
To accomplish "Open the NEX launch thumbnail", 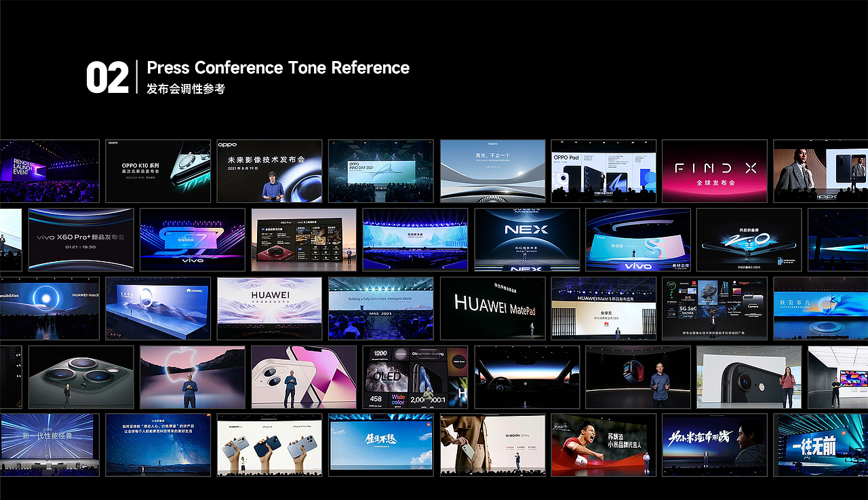I will pos(527,239).
